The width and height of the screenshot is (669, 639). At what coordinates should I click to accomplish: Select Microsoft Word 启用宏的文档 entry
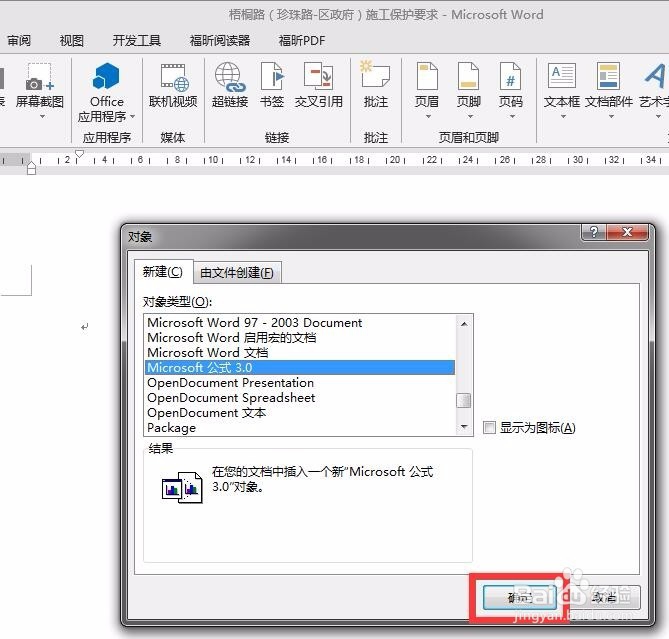(300, 337)
